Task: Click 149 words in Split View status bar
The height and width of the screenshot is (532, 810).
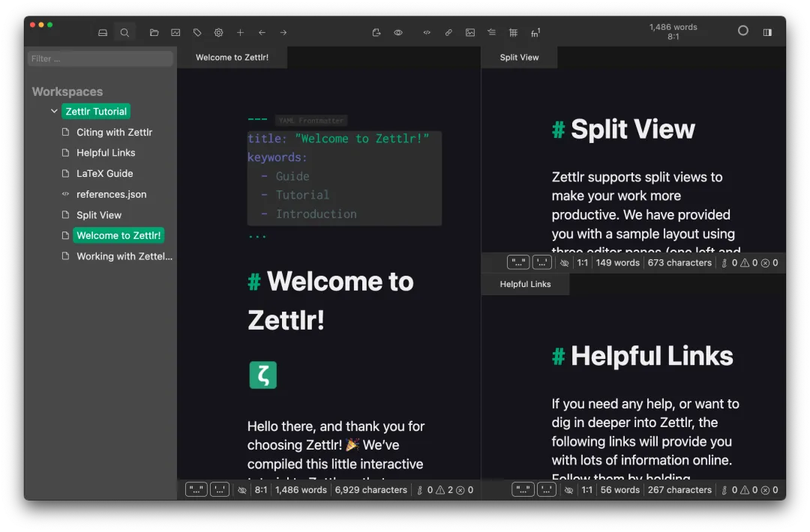Action: point(617,263)
